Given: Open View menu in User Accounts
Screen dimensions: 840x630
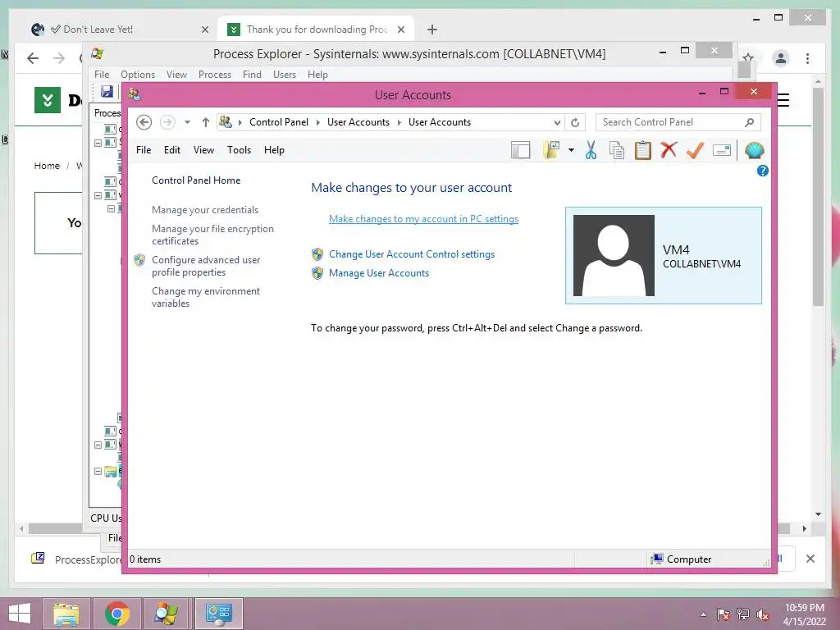Looking at the screenshot, I should click(203, 150).
